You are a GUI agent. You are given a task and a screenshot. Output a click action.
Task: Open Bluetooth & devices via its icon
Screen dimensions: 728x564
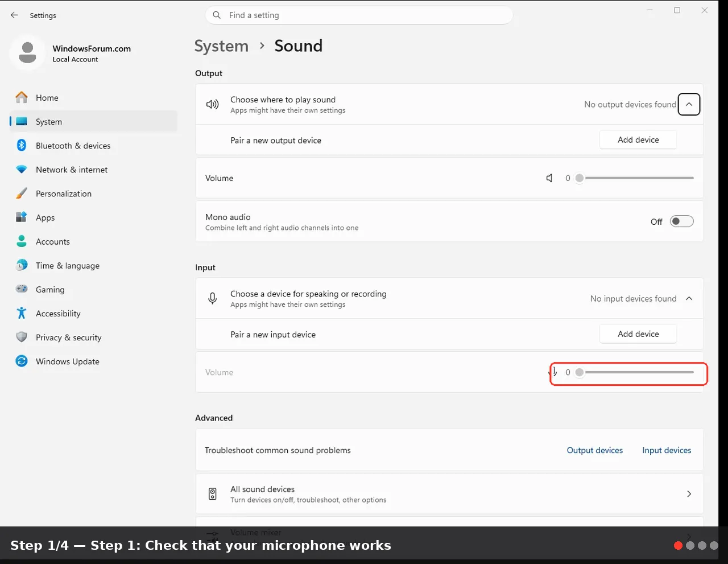click(22, 146)
